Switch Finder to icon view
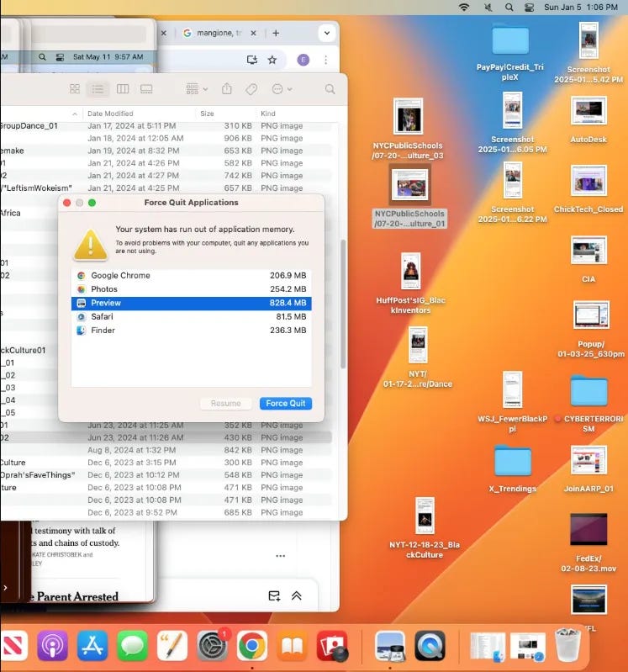Viewport: 628px width, 672px height. coord(75,88)
